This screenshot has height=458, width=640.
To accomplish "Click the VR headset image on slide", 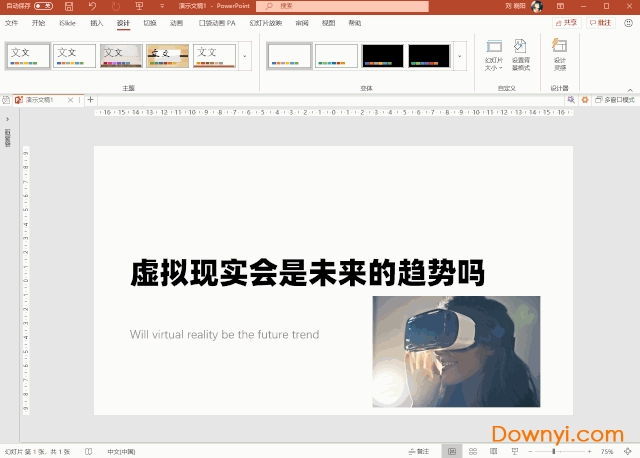I will [x=456, y=351].
